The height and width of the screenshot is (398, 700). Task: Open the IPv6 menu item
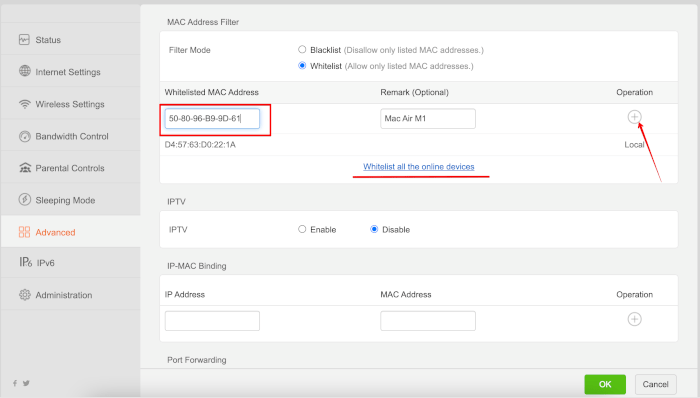tap(71, 262)
